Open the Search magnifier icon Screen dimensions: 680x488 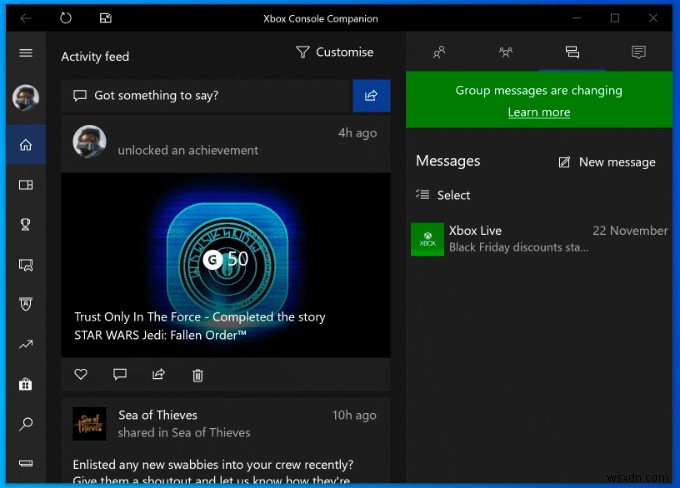26,424
